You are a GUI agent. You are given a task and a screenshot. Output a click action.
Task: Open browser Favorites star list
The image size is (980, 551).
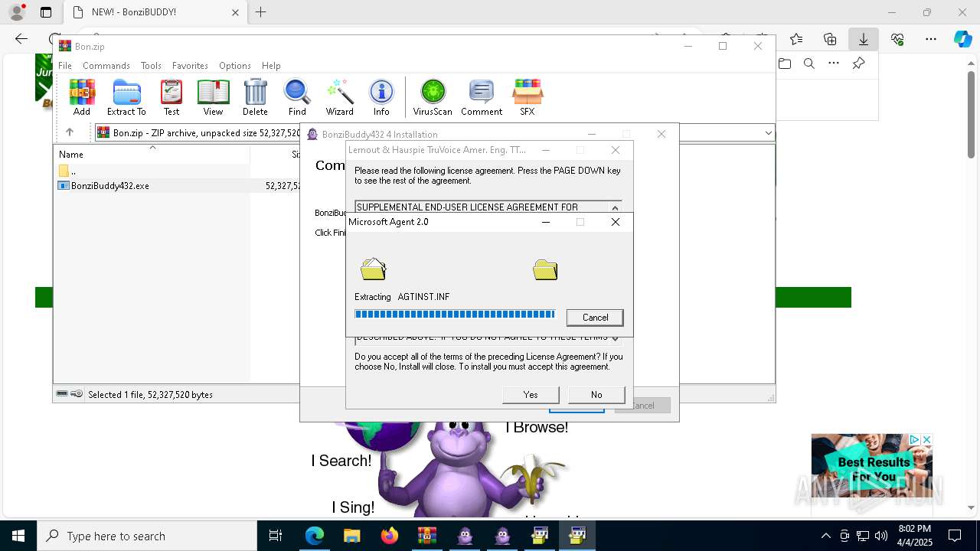click(796, 39)
